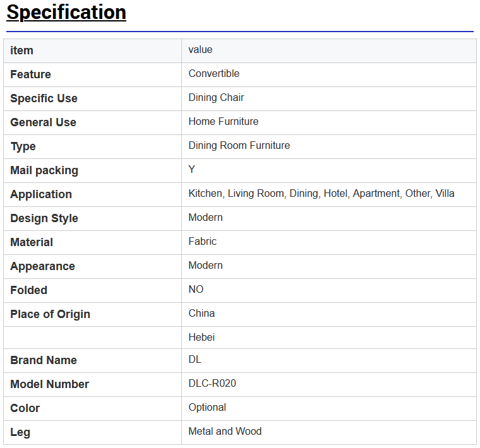The image size is (480, 448).
Task: Click the Application values cell
Action: 329,194
